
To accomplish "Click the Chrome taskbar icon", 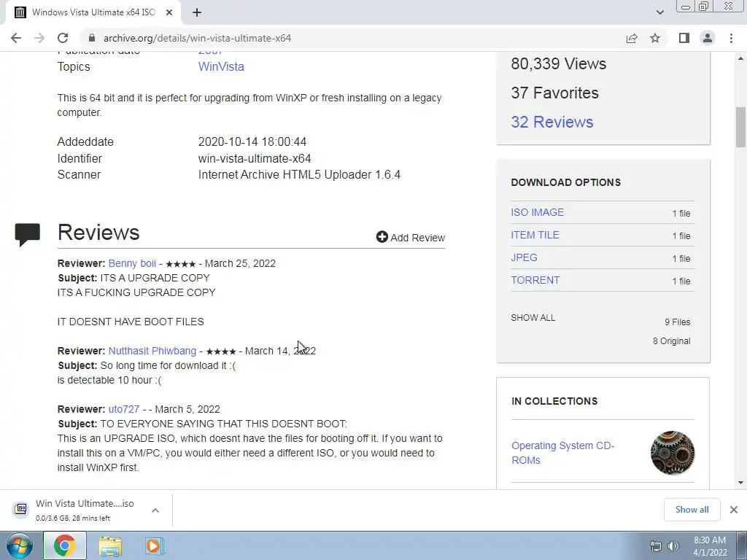I will pos(65,545).
